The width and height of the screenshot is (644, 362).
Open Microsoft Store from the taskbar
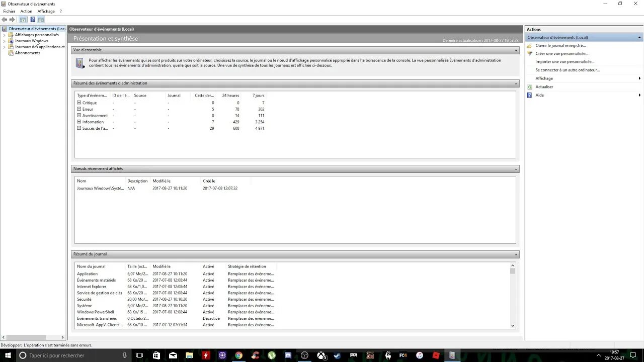(156, 355)
